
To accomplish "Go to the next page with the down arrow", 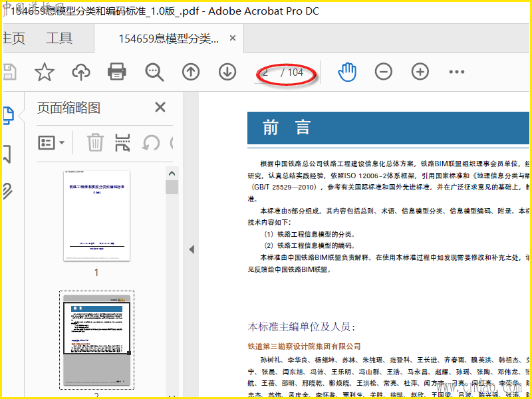I will [x=227, y=72].
